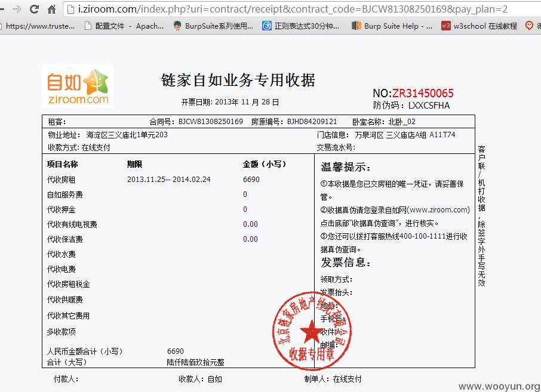Click the browser forward arrow
The image size is (541, 392).
click(x=17, y=10)
